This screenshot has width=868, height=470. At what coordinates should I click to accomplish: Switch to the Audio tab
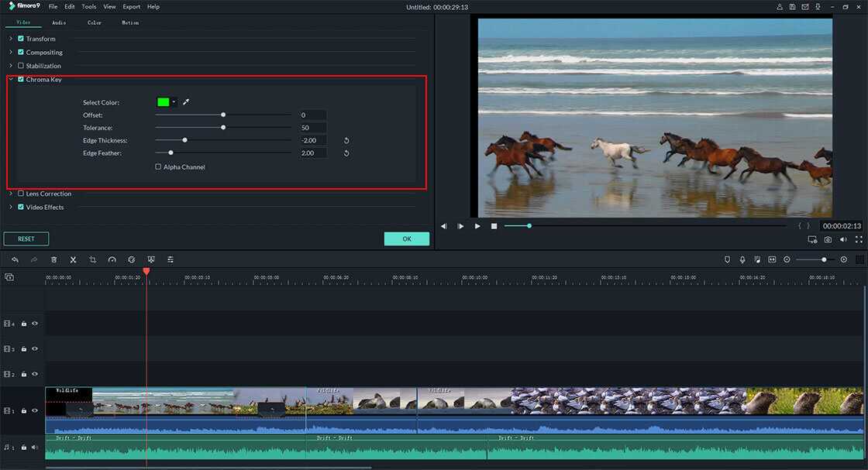coord(59,22)
